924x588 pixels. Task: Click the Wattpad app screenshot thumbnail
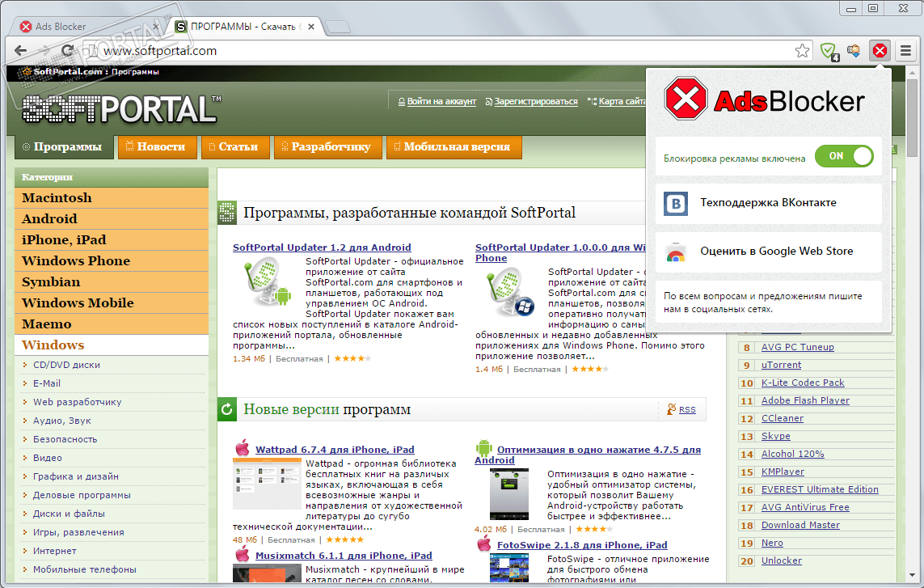(267, 484)
